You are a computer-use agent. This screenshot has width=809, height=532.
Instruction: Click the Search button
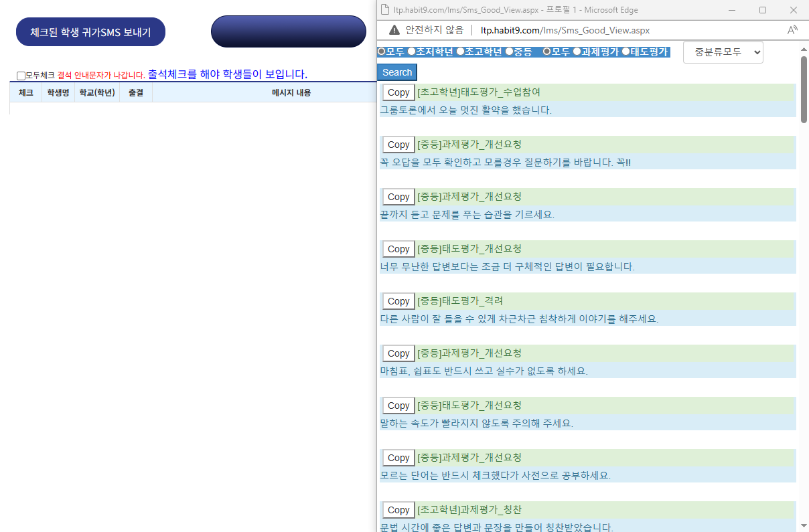396,72
